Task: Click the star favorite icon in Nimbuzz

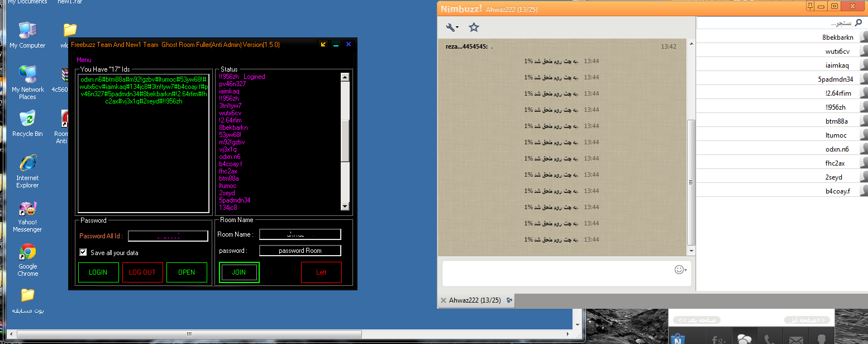Action: pos(474,27)
